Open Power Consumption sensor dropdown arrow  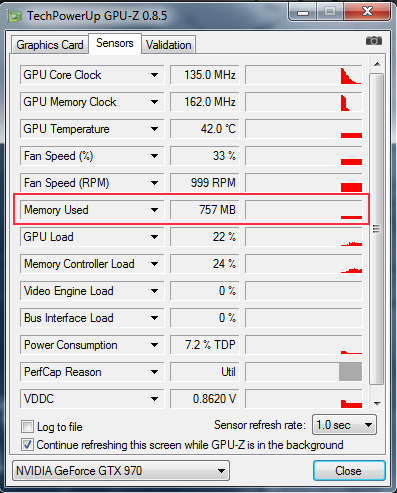click(x=154, y=345)
